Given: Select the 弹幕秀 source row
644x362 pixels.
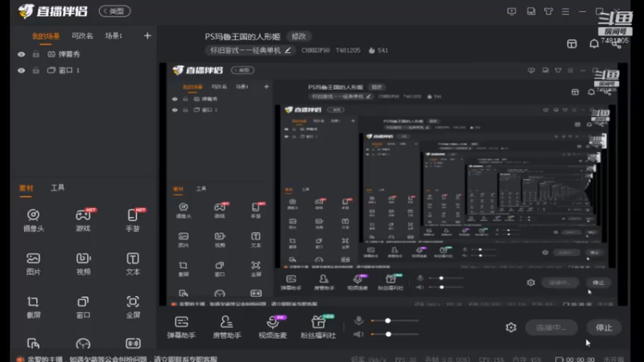Looking at the screenshot, I should coord(83,54).
